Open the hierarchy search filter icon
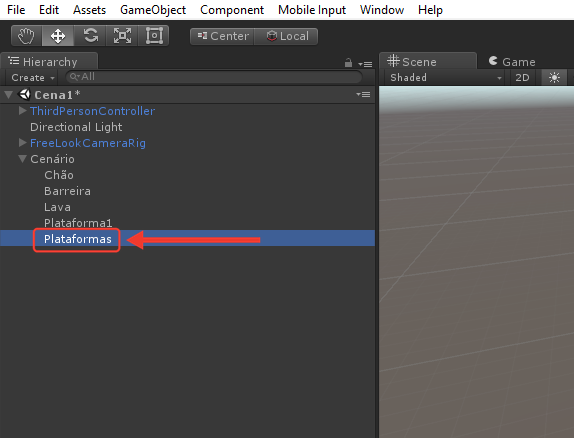 coord(75,77)
